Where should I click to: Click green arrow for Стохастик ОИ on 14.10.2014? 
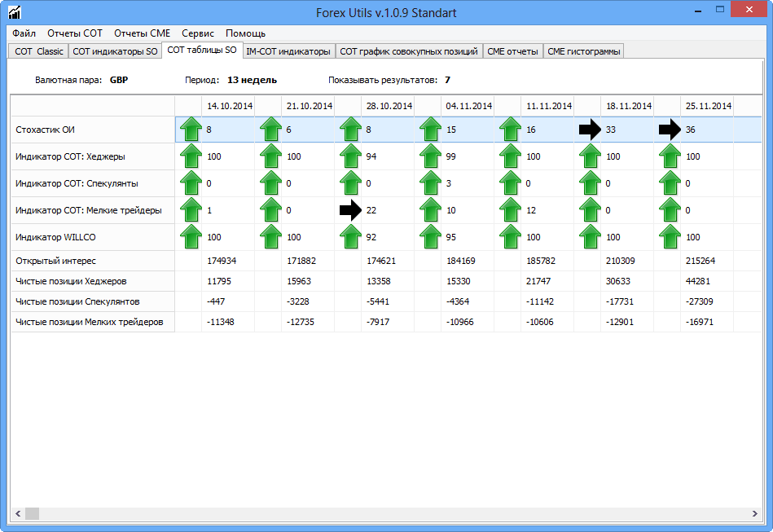190,129
